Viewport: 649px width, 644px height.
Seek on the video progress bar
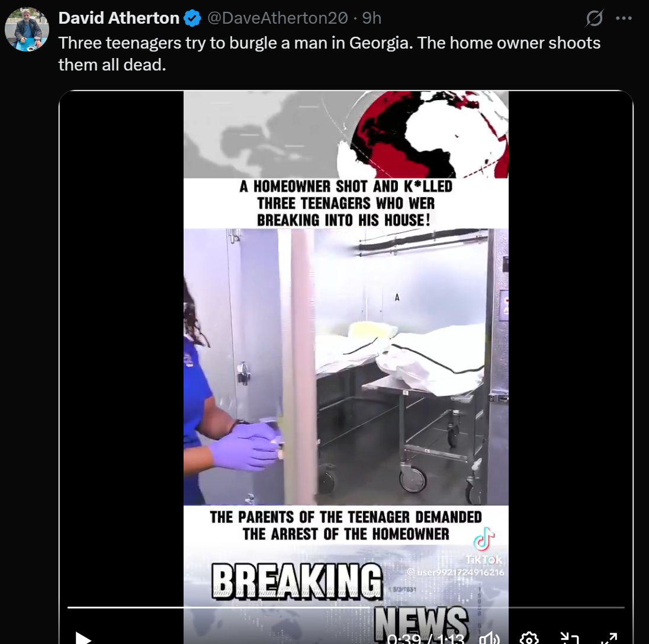[346, 607]
